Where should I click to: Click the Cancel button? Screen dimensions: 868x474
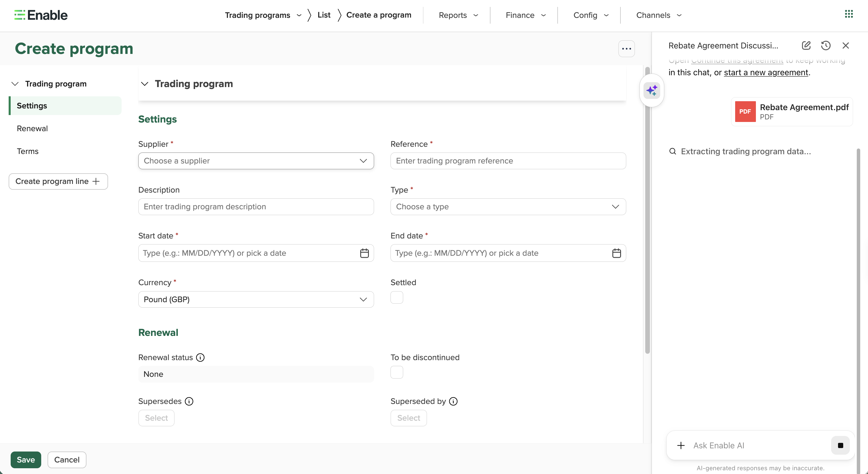click(67, 460)
